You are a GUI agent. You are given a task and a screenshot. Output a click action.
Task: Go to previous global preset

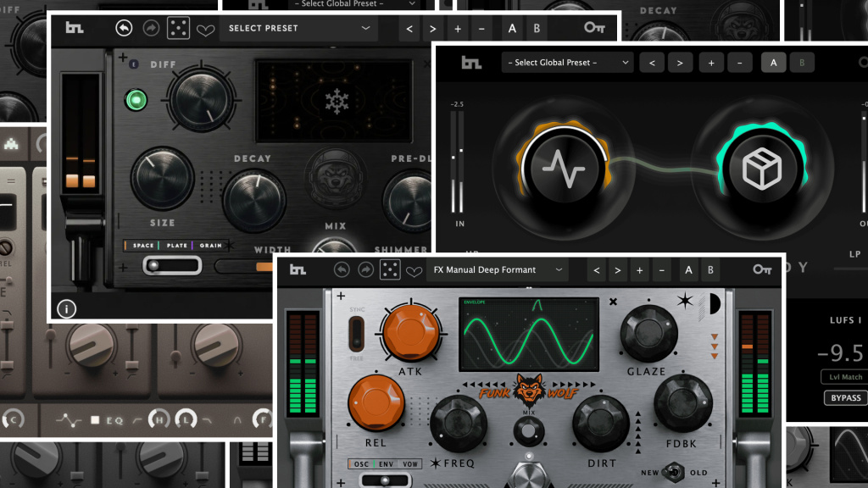click(x=652, y=63)
